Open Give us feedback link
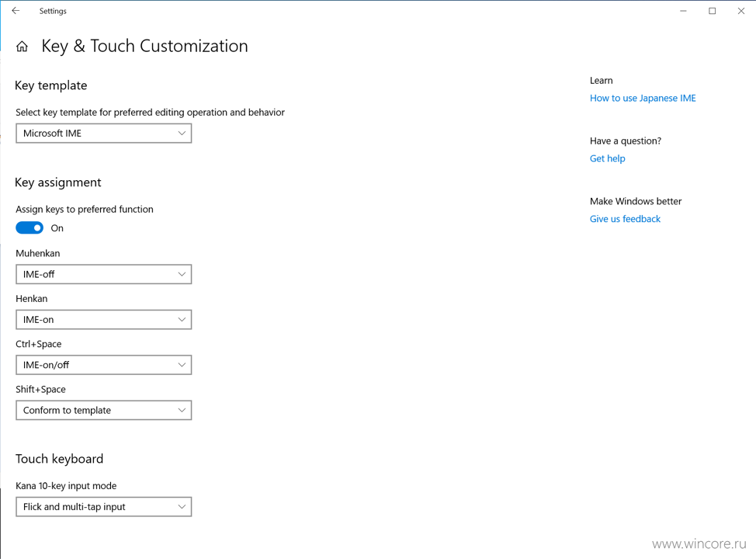Viewport: 756px width, 559px height. pos(625,218)
